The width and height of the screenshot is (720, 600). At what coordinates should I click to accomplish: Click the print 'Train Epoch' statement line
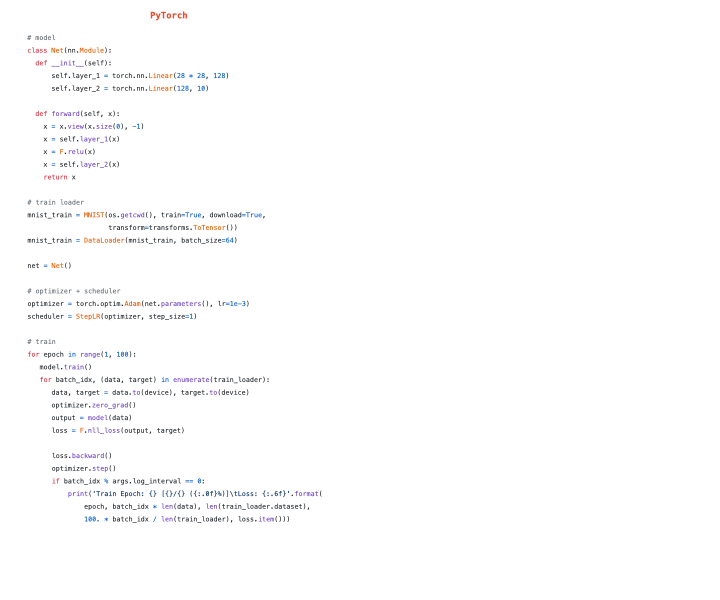pyautogui.click(x=195, y=493)
